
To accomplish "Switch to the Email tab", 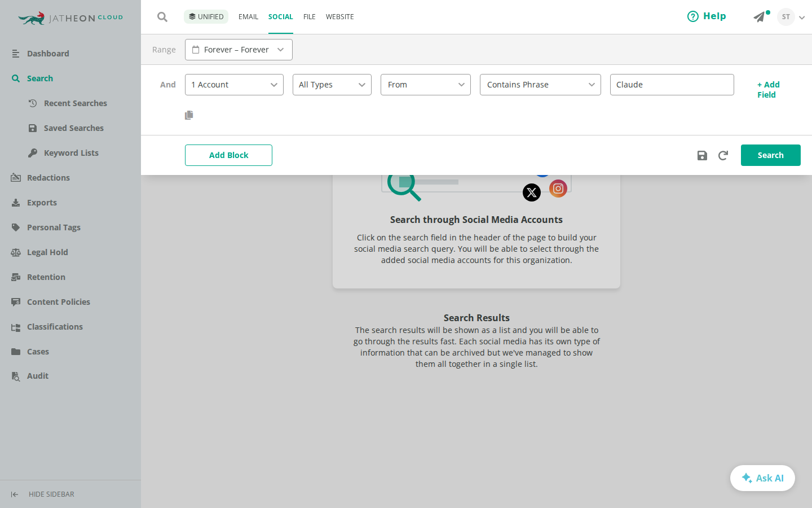I will 248,17.
